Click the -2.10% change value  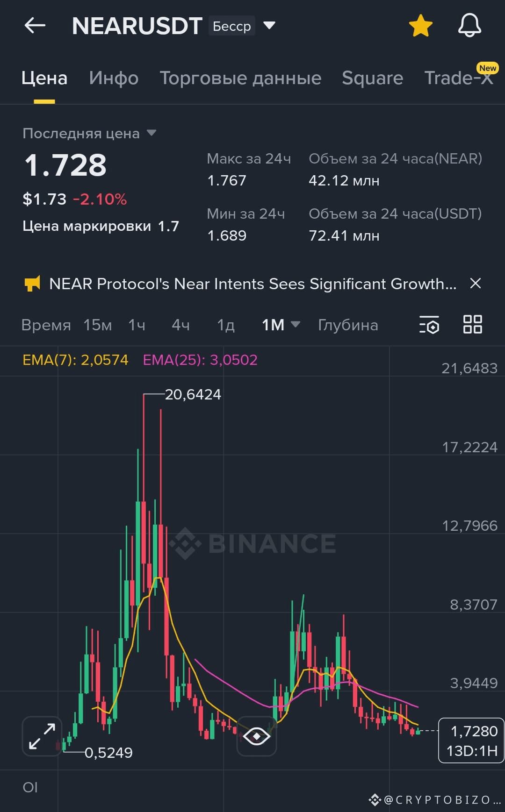100,199
